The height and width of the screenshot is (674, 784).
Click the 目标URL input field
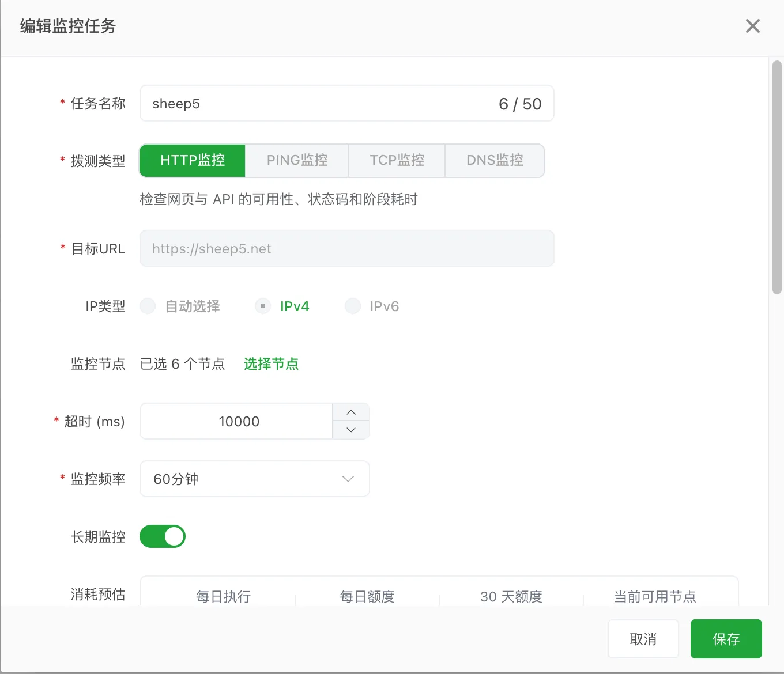[347, 248]
